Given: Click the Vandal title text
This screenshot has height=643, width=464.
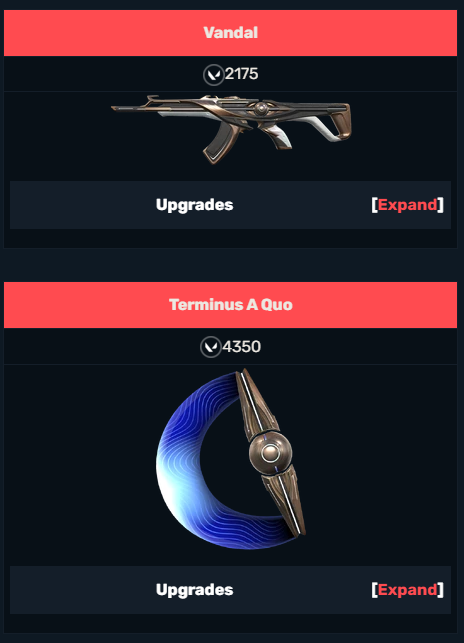Looking at the screenshot, I should 231,33.
